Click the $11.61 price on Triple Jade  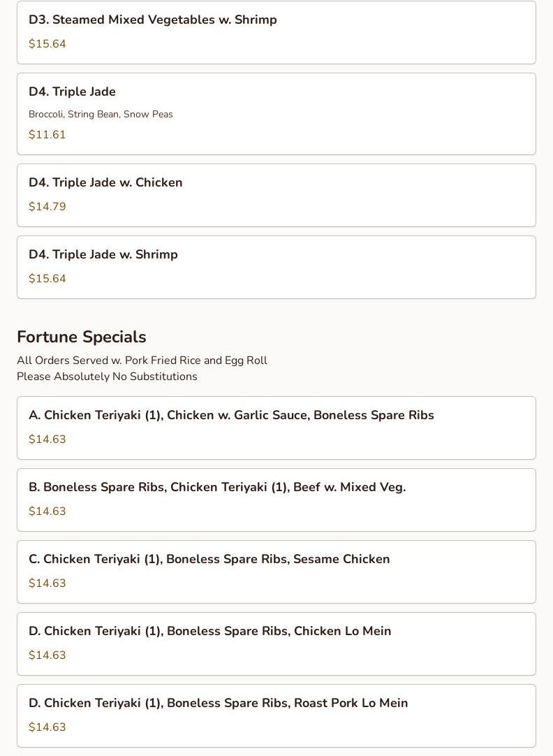(x=47, y=135)
